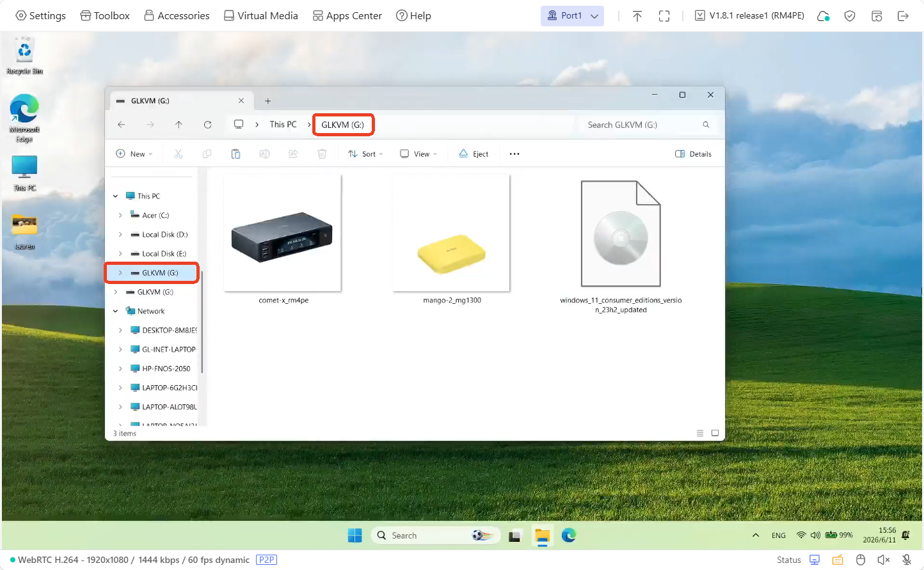Open the New dropdown in Explorer
This screenshot has width=924, height=570.
click(134, 154)
